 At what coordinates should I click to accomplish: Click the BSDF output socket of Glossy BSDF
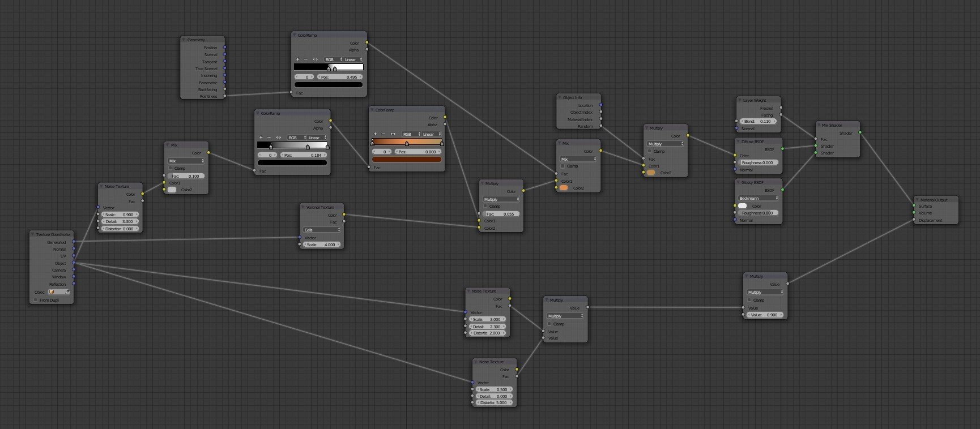pos(782,190)
